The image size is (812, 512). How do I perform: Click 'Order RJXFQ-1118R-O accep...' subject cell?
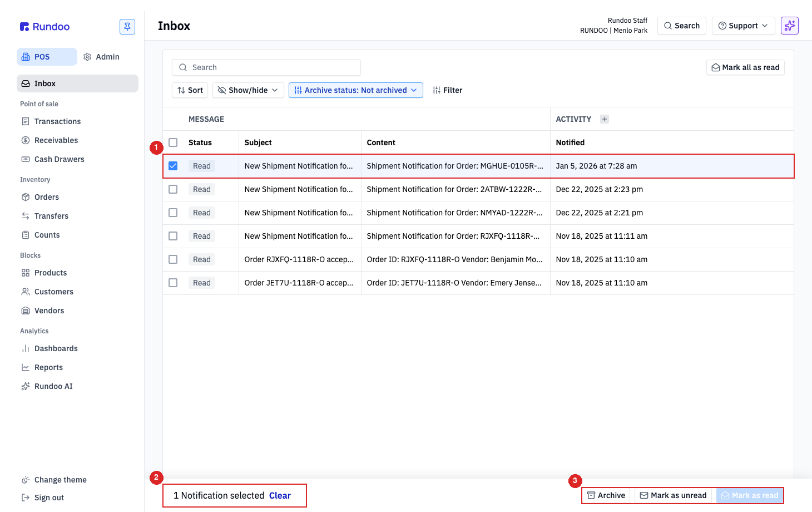299,259
